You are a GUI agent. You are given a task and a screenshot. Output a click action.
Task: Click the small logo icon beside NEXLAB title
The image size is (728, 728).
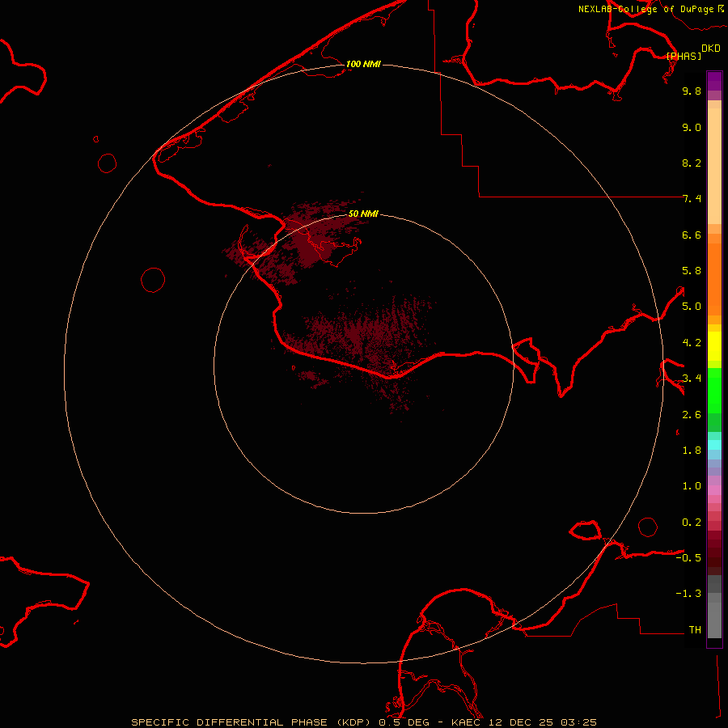720,9
